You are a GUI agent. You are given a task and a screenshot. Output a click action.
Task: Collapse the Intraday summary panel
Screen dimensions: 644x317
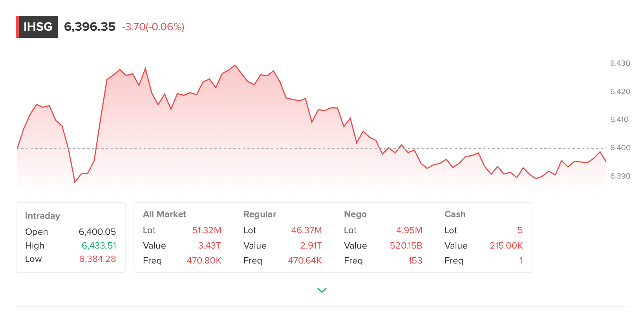point(42,216)
